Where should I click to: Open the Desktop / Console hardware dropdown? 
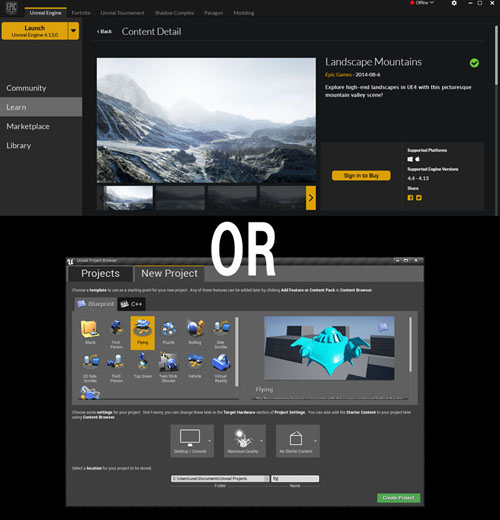tap(192, 441)
